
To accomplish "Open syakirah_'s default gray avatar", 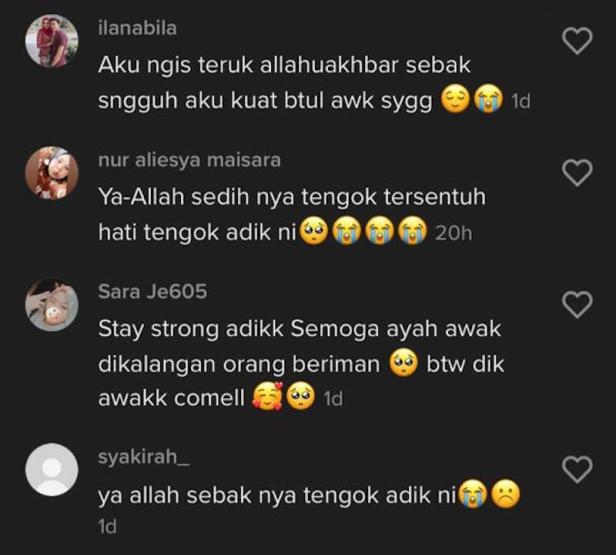I will tap(52, 469).
